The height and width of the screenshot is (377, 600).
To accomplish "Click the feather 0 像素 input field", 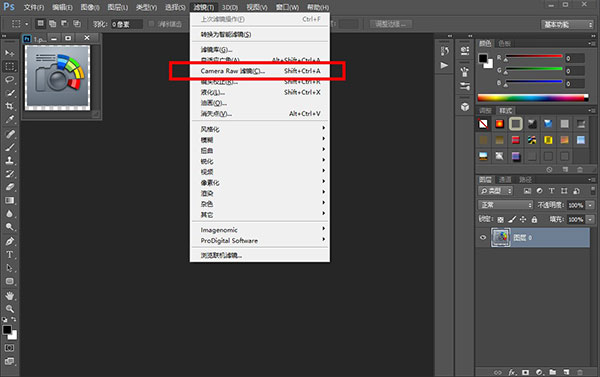I will [x=127, y=24].
